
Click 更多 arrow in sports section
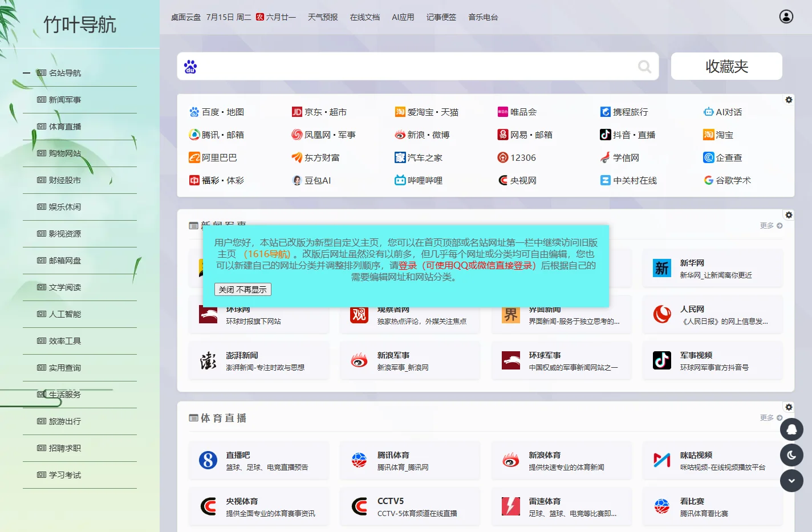(x=771, y=418)
